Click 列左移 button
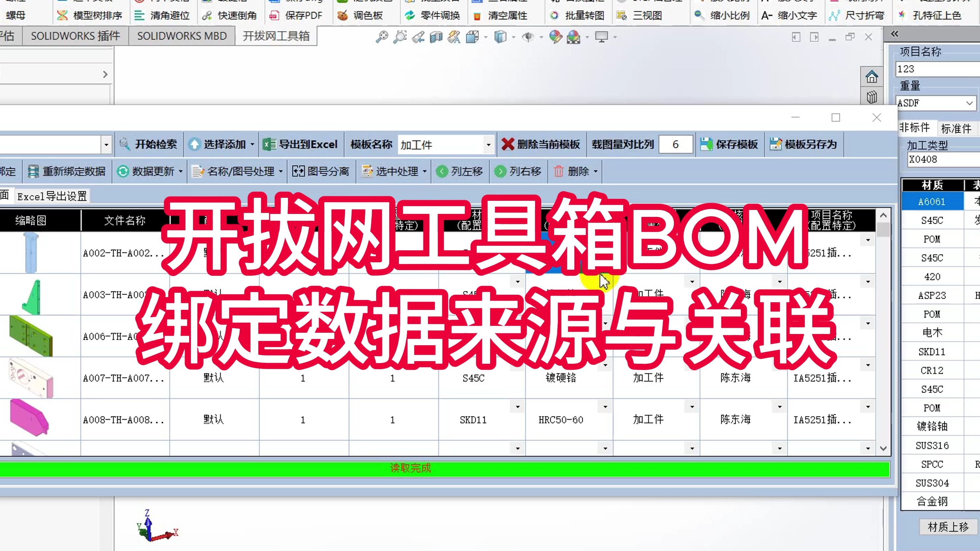The height and width of the screenshot is (551, 980). click(x=459, y=171)
